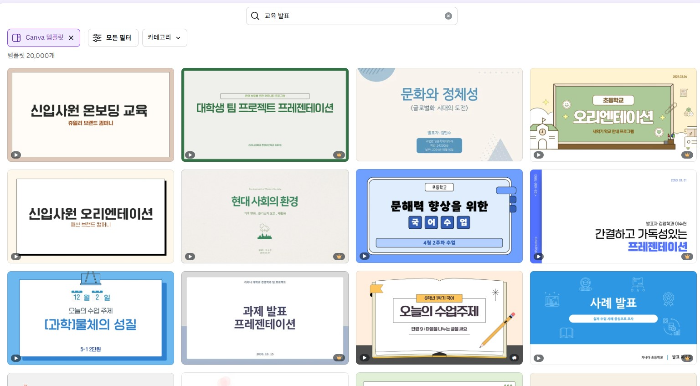This screenshot has height=386, width=700.
Task: Play icon on 과제 발표 프레젠테이션 template
Action: (190, 358)
